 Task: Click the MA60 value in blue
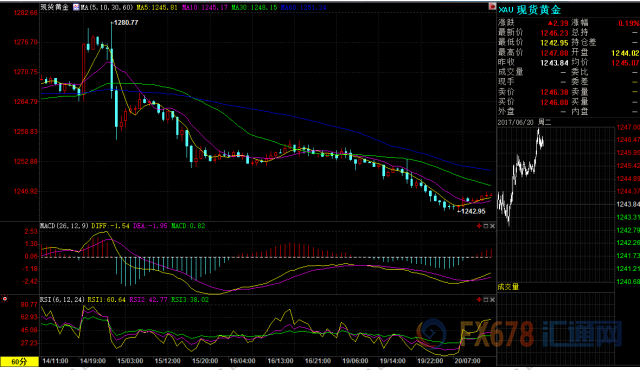pos(304,7)
